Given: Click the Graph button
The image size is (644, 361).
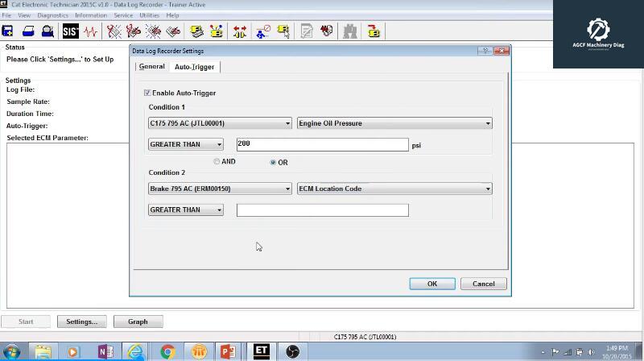Looking at the screenshot, I should click(138, 322).
